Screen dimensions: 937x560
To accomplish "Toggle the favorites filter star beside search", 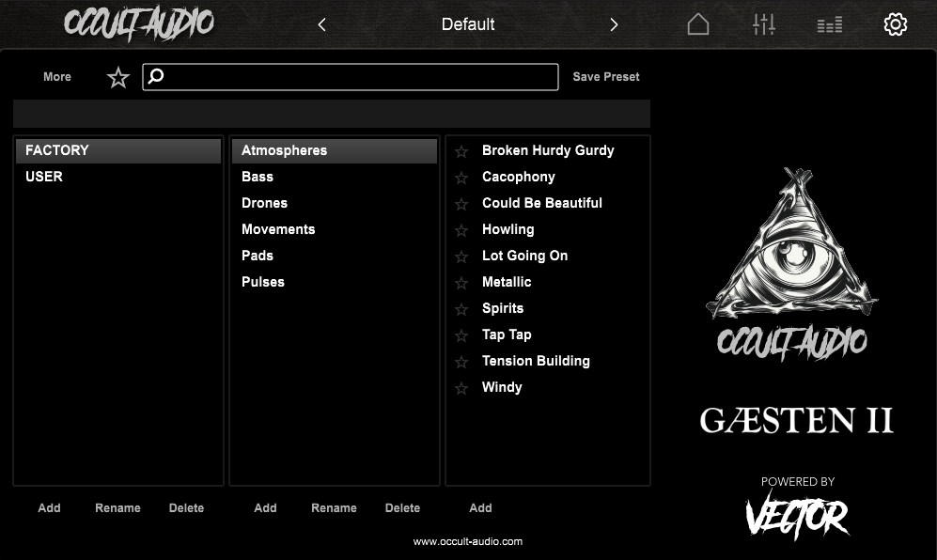I will 118,77.
